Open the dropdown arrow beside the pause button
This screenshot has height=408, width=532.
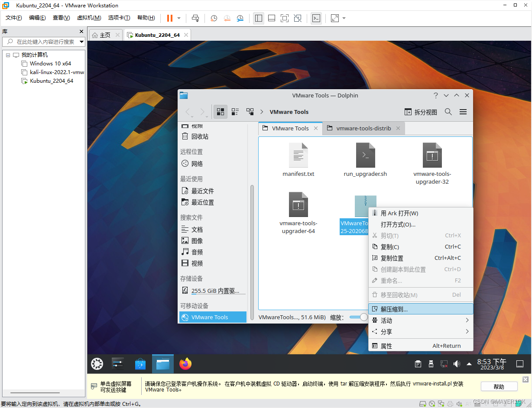[x=179, y=18]
